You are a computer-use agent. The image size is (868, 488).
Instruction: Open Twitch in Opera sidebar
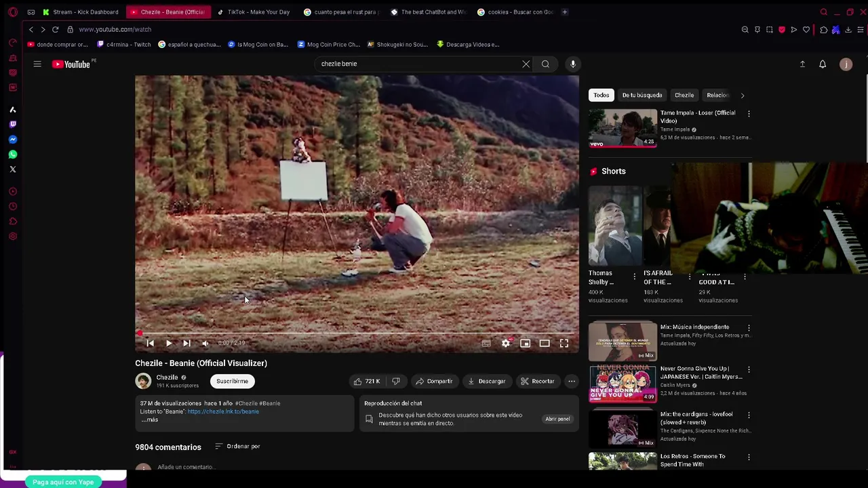pyautogui.click(x=13, y=125)
